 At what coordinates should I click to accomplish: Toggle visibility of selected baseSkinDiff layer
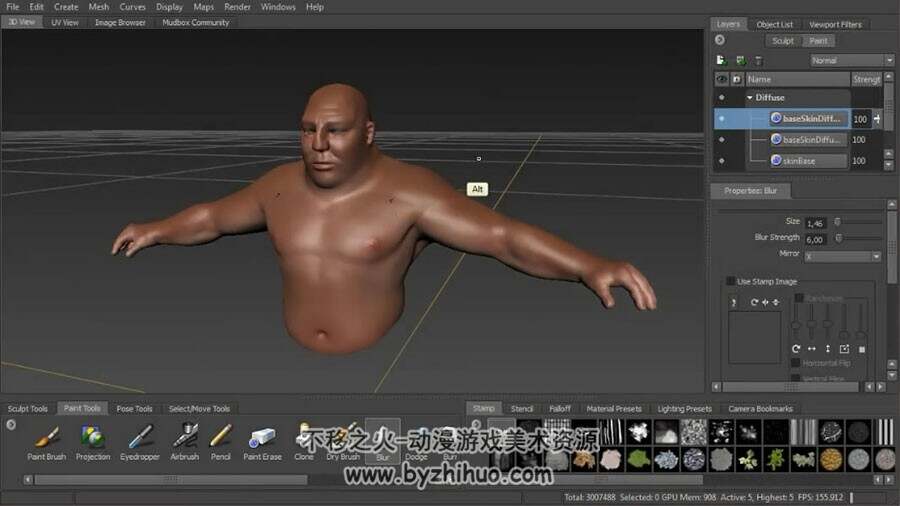coord(721,119)
